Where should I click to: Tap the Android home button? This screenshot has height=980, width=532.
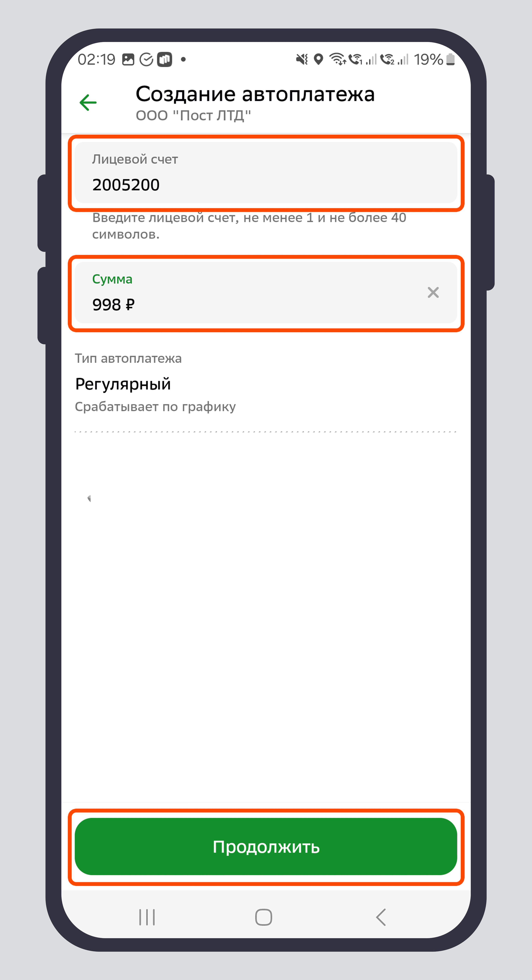pyautogui.click(x=264, y=917)
